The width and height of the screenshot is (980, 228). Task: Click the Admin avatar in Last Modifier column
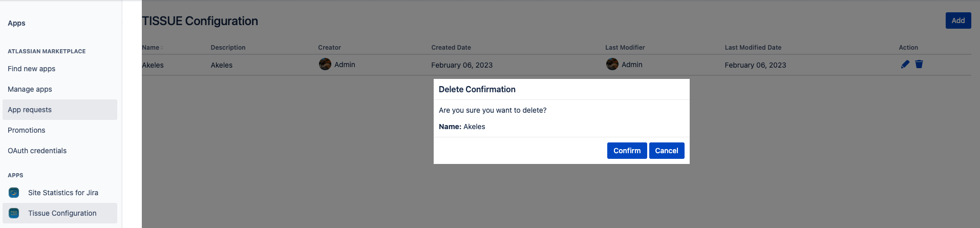coord(612,64)
